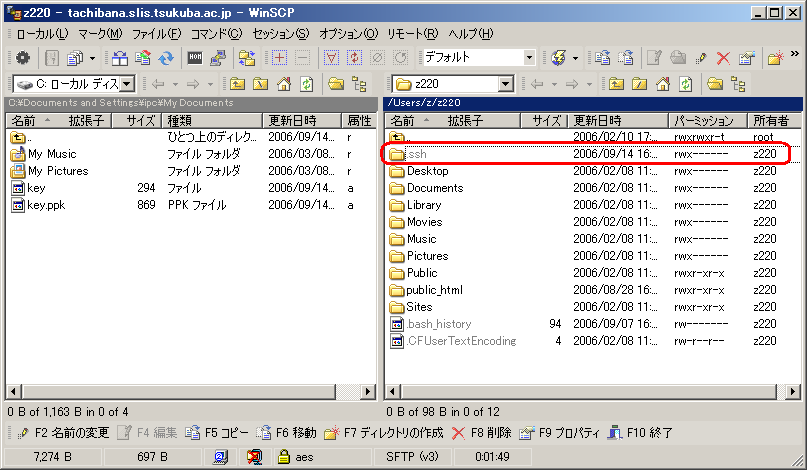This screenshot has width=807, height=470.
Task: Click F5 コピー button
Action: (x=217, y=433)
